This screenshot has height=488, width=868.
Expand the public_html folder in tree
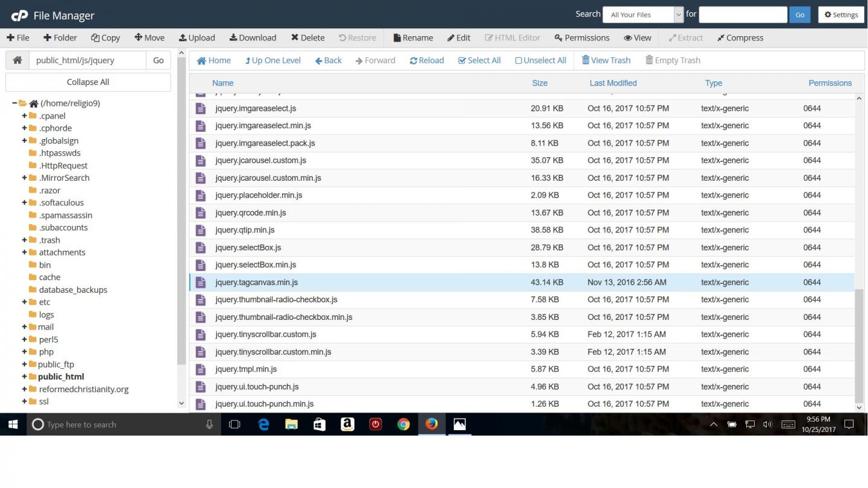[25, 377]
